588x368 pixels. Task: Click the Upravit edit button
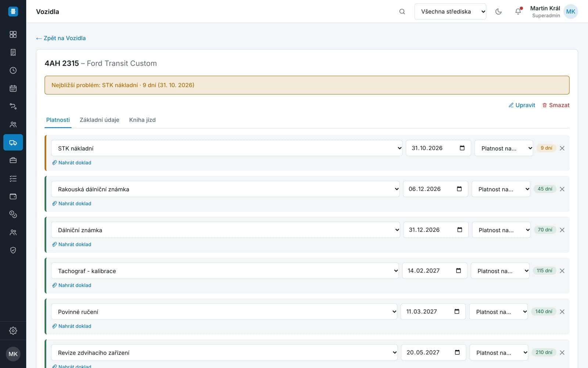pos(522,105)
